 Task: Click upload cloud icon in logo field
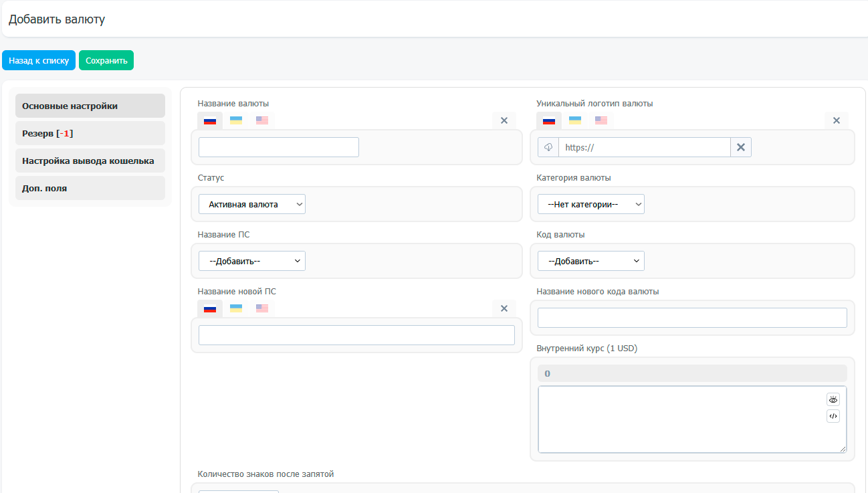548,147
